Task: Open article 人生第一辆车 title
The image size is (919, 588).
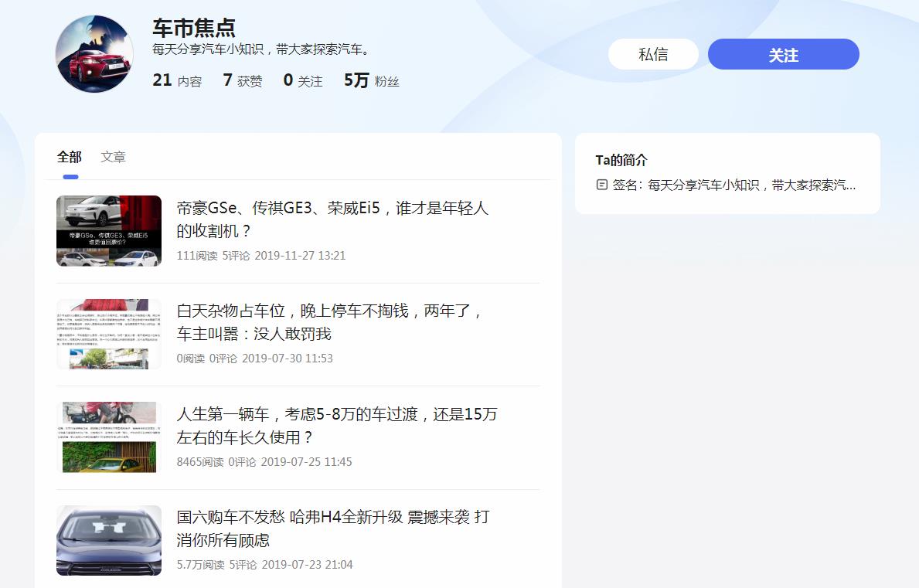Action: pos(337,426)
